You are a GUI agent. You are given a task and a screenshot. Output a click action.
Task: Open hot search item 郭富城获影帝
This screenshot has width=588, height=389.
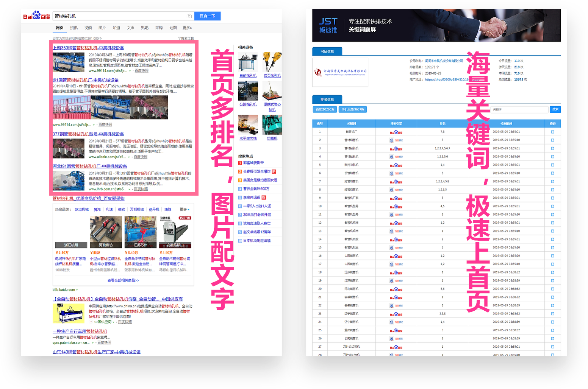[x=253, y=163]
